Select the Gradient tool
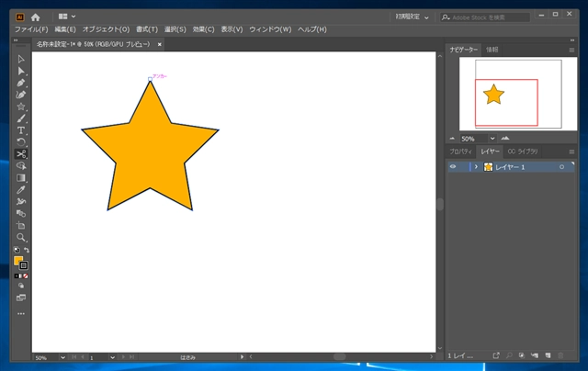This screenshot has height=371, width=588. (21, 178)
